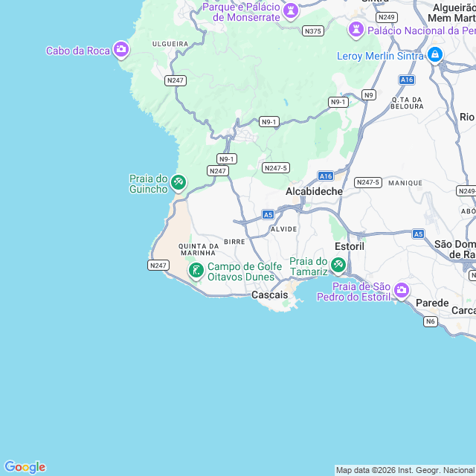Image resolution: width=476 pixels, height=476 pixels.
Task: Click the A5 highway shield east of Estoril
Action: (x=418, y=234)
